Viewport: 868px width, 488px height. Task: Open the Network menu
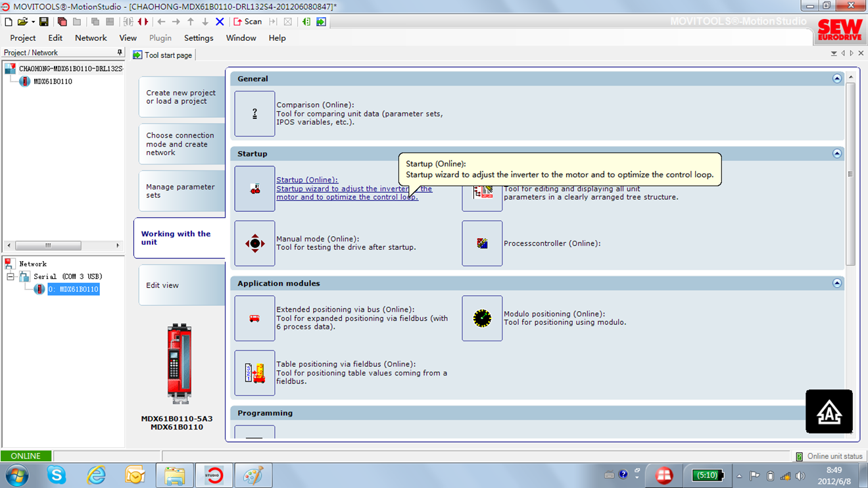91,38
